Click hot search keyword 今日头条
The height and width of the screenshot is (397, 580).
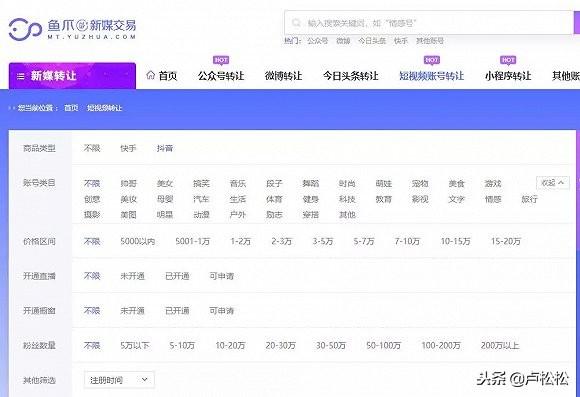[x=372, y=41]
